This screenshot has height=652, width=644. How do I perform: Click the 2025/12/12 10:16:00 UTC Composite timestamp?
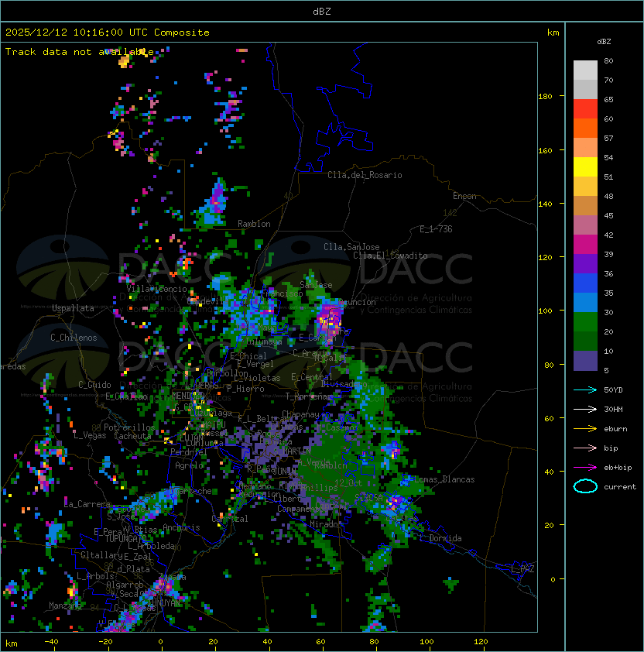(x=108, y=33)
